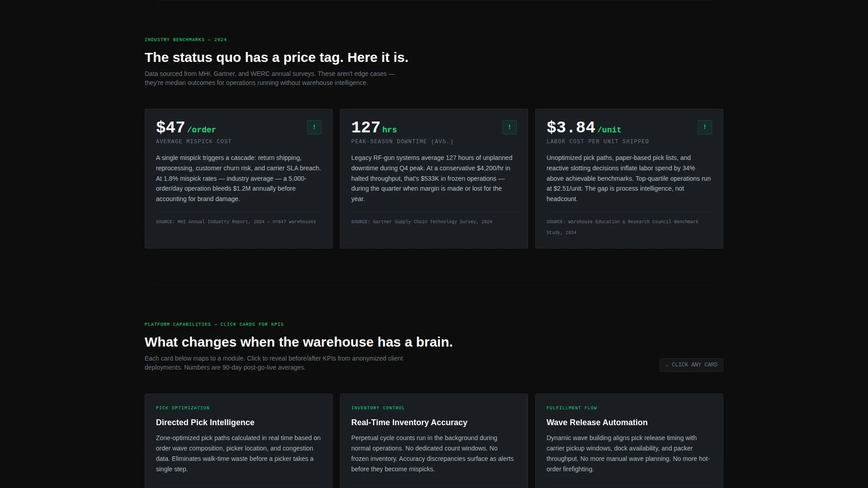
Task: Click the 'Platform Capabilities' section tag
Action: coord(214,324)
